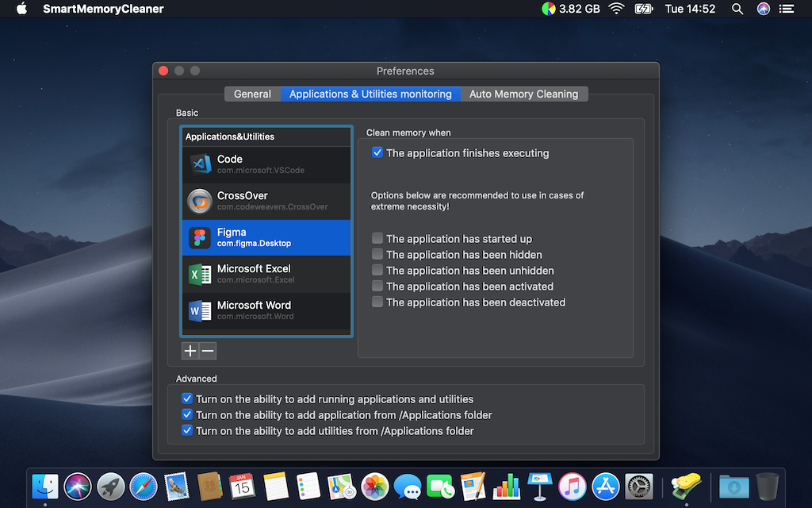Open SmartMemoryCleaner sponge icon in Dock
This screenshot has width=812, height=508.
coord(686,487)
